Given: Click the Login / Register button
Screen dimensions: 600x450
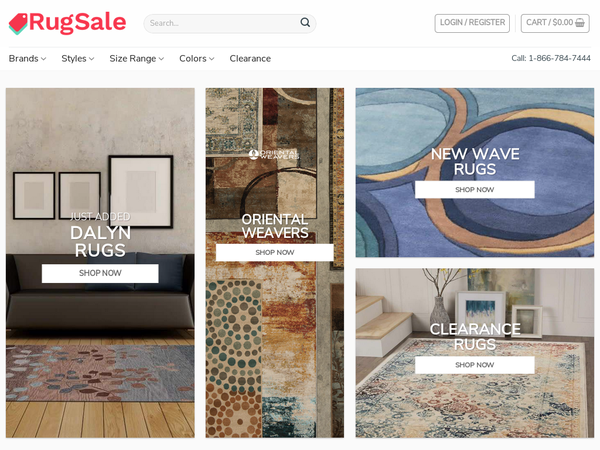Looking at the screenshot, I should 472,23.
